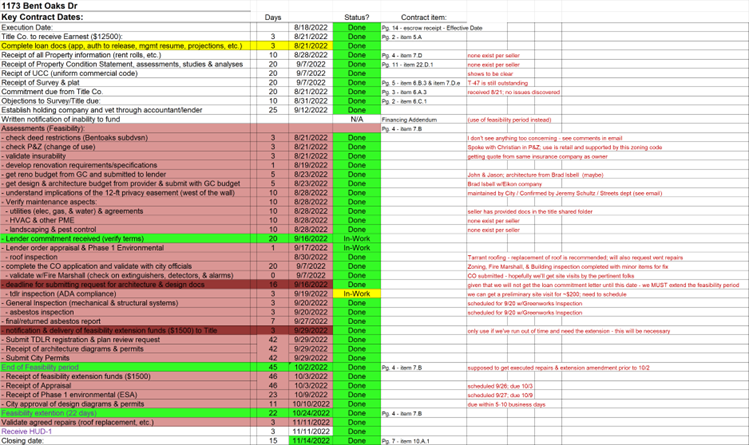This screenshot has width=749, height=445.
Task: Click the 'Tarrant roofing' replacement note
Action: [x=575, y=257]
